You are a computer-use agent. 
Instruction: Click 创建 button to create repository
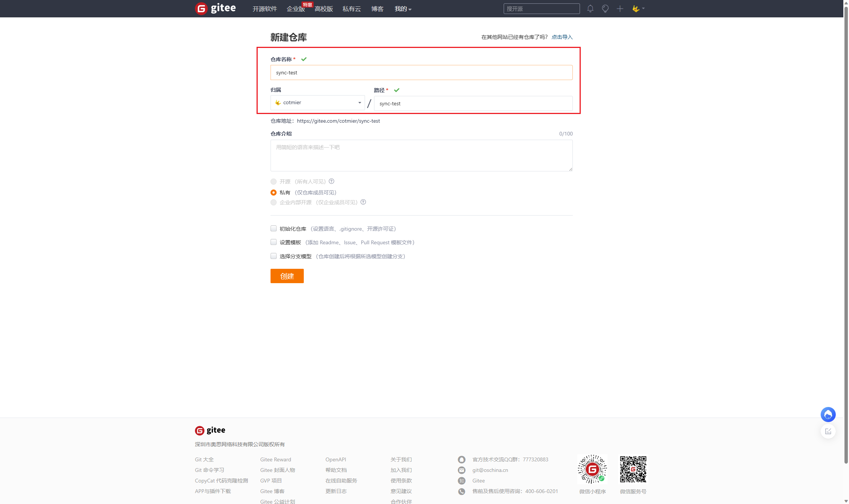tap(287, 275)
